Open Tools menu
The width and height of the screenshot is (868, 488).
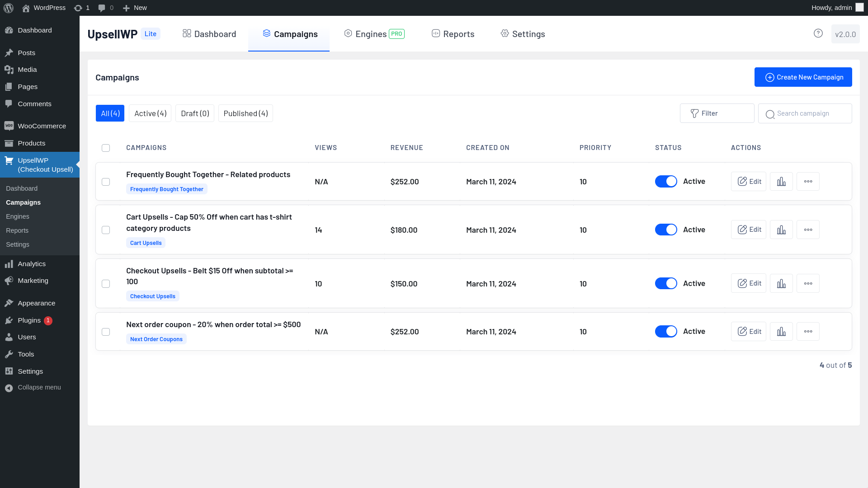tap(40, 354)
